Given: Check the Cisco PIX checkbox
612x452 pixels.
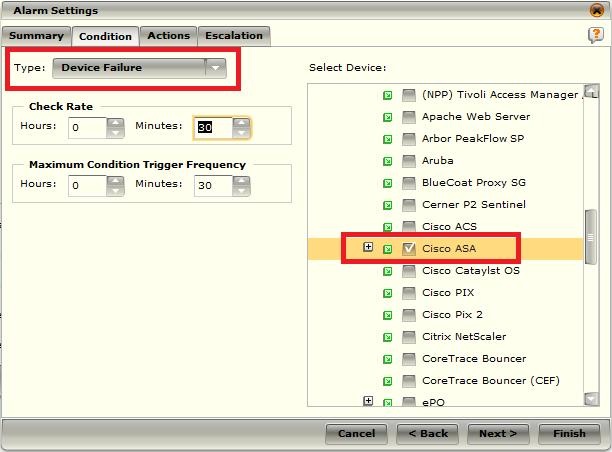Looking at the screenshot, I should [x=409, y=293].
